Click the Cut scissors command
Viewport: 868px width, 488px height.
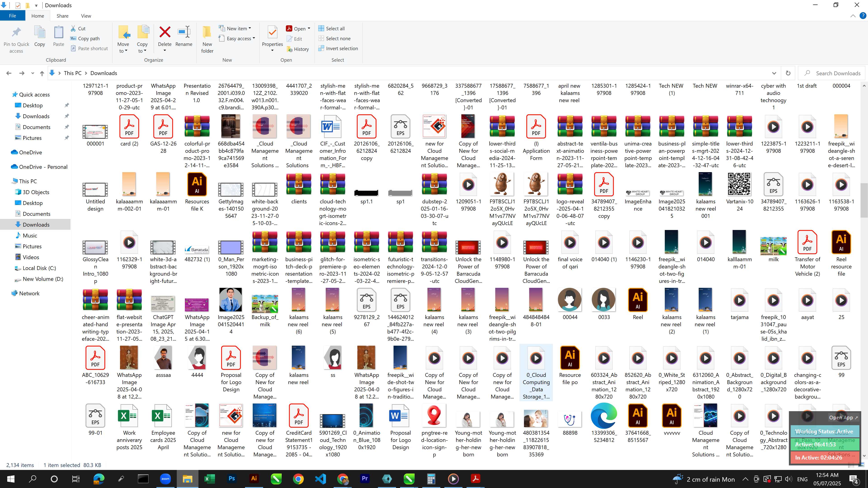coord(78,29)
